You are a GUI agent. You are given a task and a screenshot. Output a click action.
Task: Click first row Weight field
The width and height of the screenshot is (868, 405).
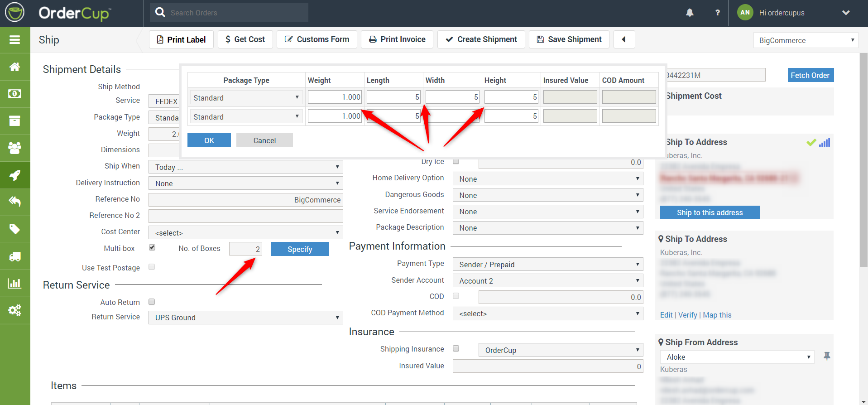pyautogui.click(x=335, y=97)
